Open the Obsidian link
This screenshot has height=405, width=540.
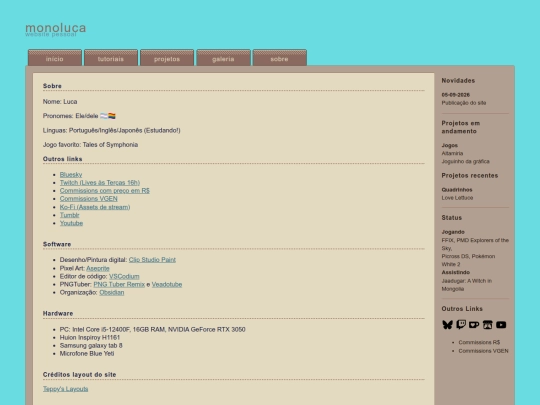pos(112,292)
